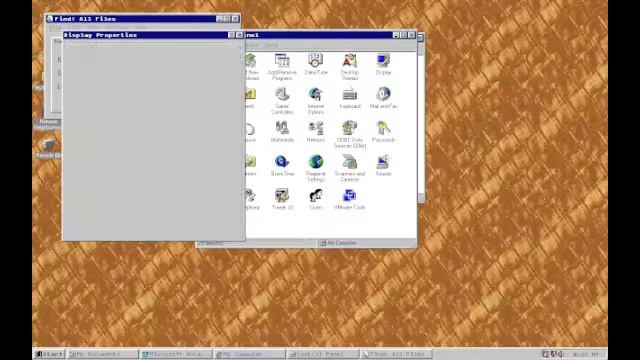Open the Help menu in Control Panel
This screenshot has height=360, width=640.
271,45
